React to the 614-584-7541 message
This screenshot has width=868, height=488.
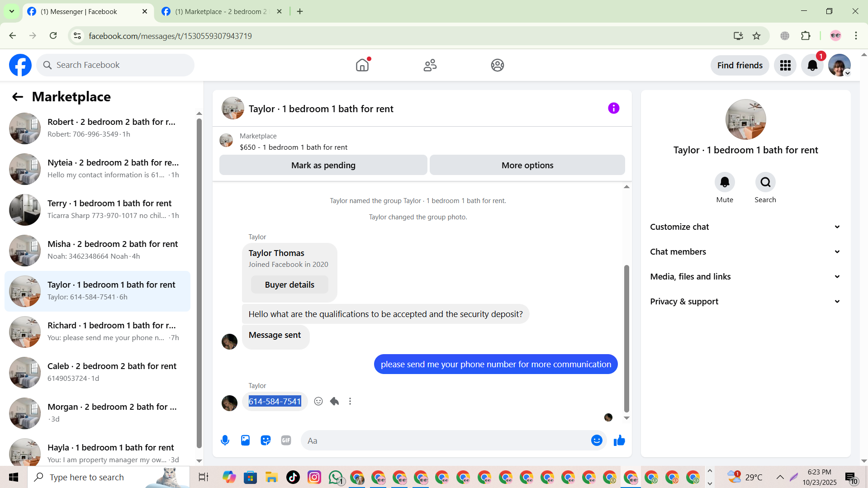coord(318,401)
